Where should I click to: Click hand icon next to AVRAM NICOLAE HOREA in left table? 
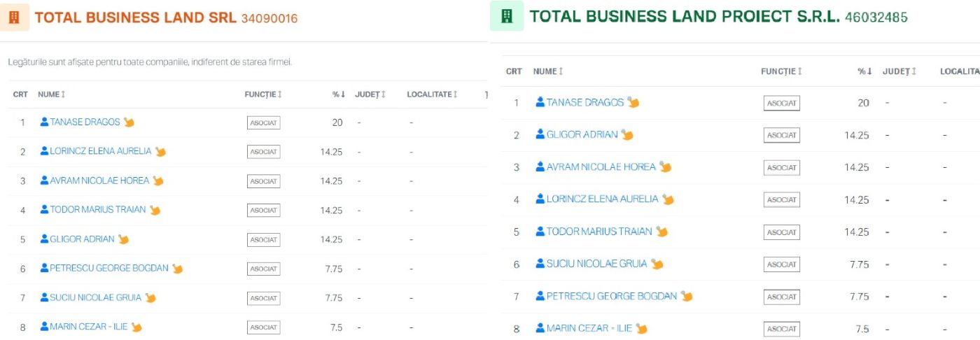click(x=158, y=180)
